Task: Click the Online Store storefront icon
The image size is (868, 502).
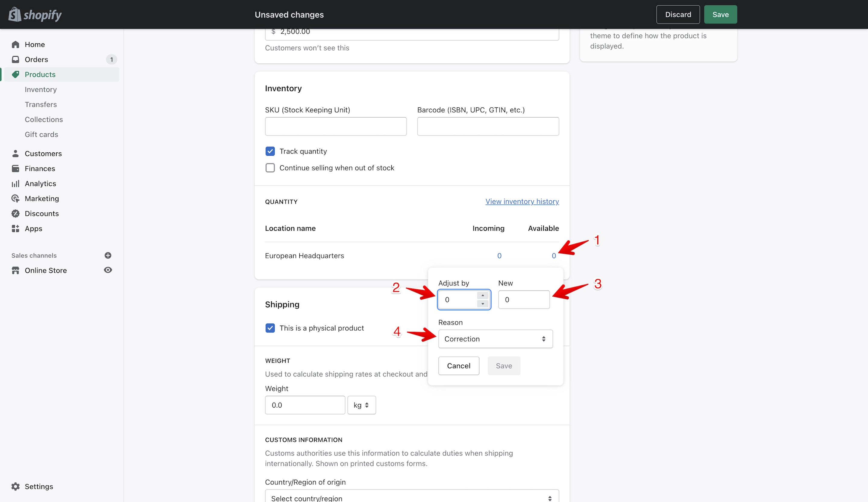Action: (x=15, y=270)
